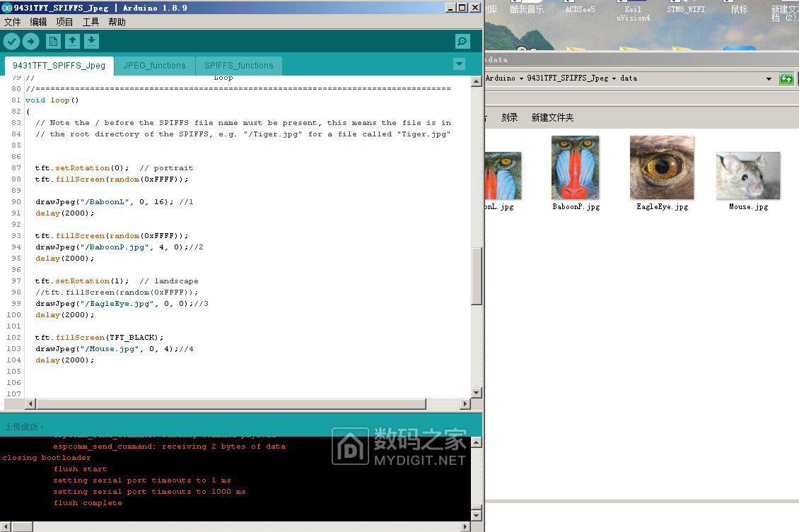Create a new sketch with New icon
This screenshot has height=532, width=799.
53,41
